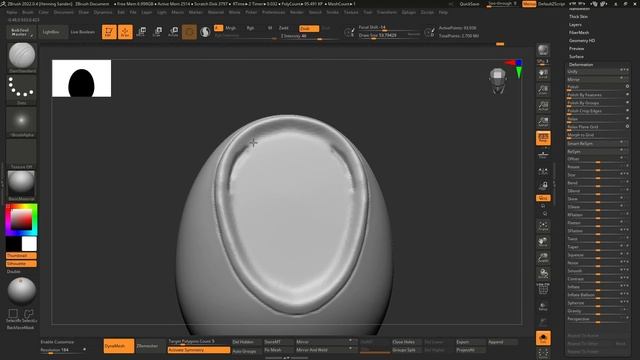Activate the Scale transform icon

[158, 32]
